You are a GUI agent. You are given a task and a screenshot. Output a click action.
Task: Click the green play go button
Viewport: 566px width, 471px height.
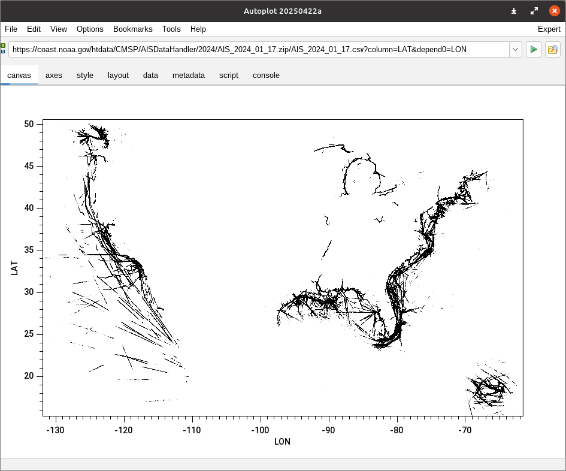pyautogui.click(x=534, y=49)
